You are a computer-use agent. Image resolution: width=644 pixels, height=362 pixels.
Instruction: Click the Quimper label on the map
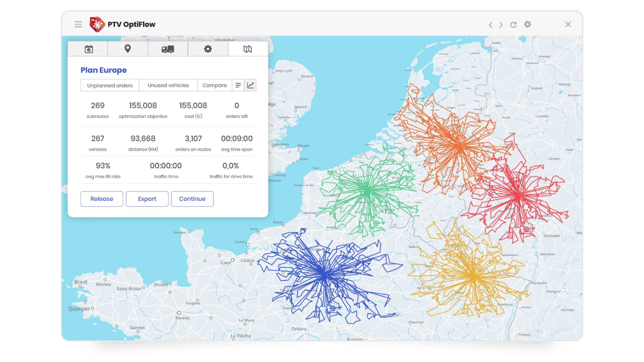[x=79, y=309]
